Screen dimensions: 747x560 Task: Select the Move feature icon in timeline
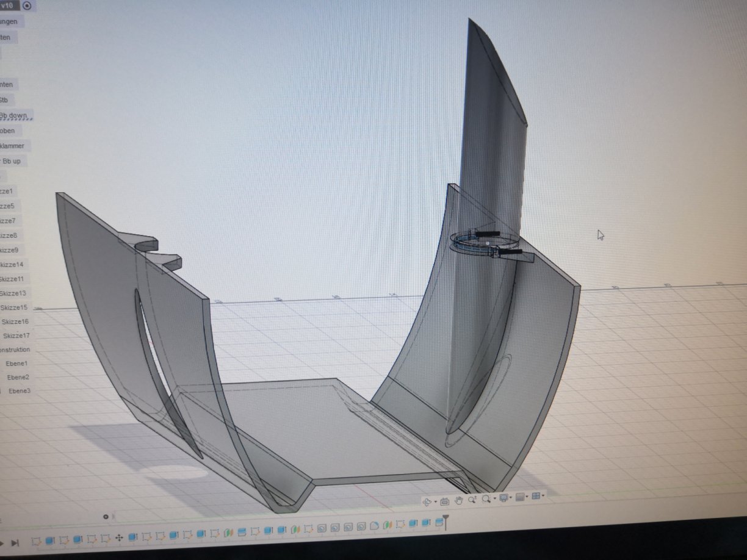(118, 538)
